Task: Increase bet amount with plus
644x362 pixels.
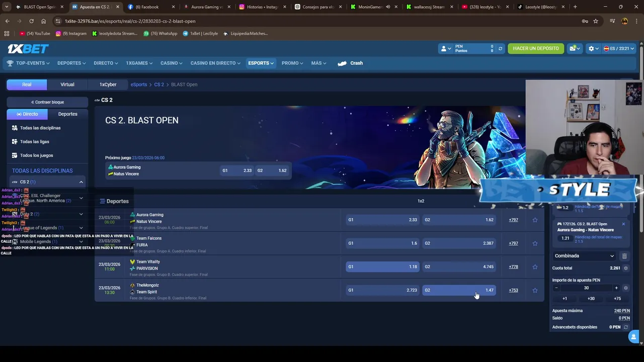Action: point(616,288)
